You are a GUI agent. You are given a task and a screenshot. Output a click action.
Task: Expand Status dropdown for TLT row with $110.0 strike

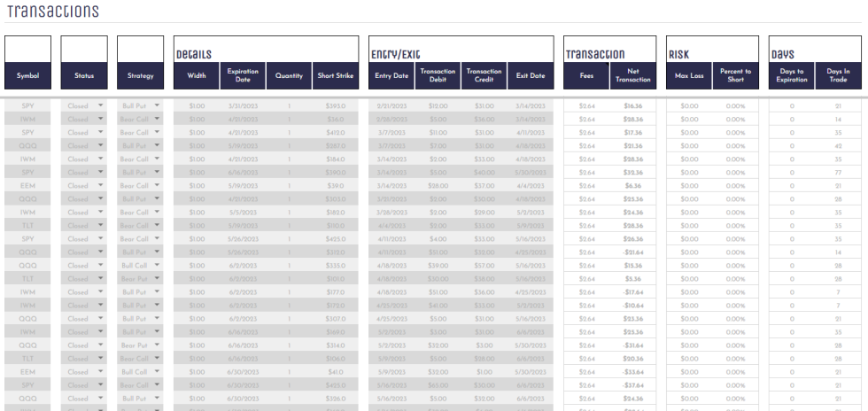coord(101,226)
